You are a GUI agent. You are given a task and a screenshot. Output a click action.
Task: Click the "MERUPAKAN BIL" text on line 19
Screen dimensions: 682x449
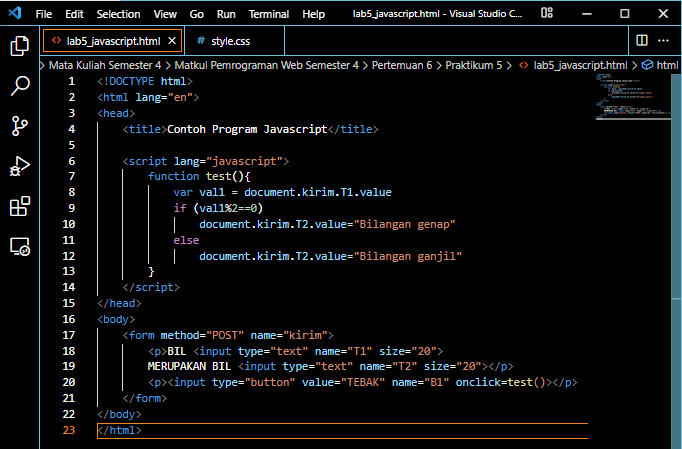click(189, 366)
